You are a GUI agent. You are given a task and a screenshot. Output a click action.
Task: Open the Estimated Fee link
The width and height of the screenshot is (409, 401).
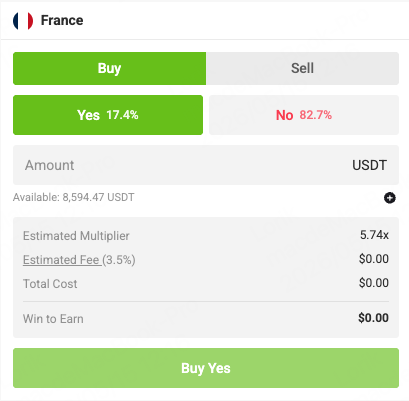pos(62,260)
